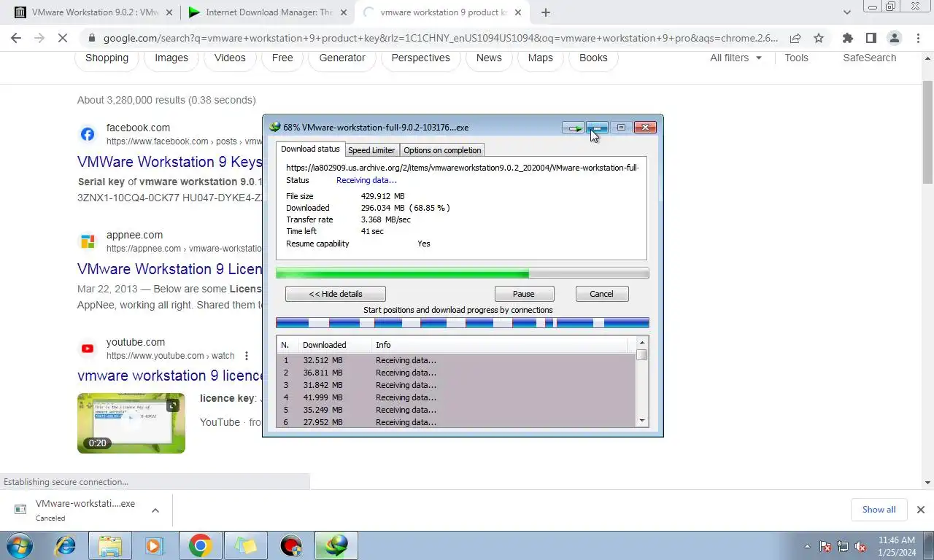
Task: Select the Shopping search filter
Action: 107,58
